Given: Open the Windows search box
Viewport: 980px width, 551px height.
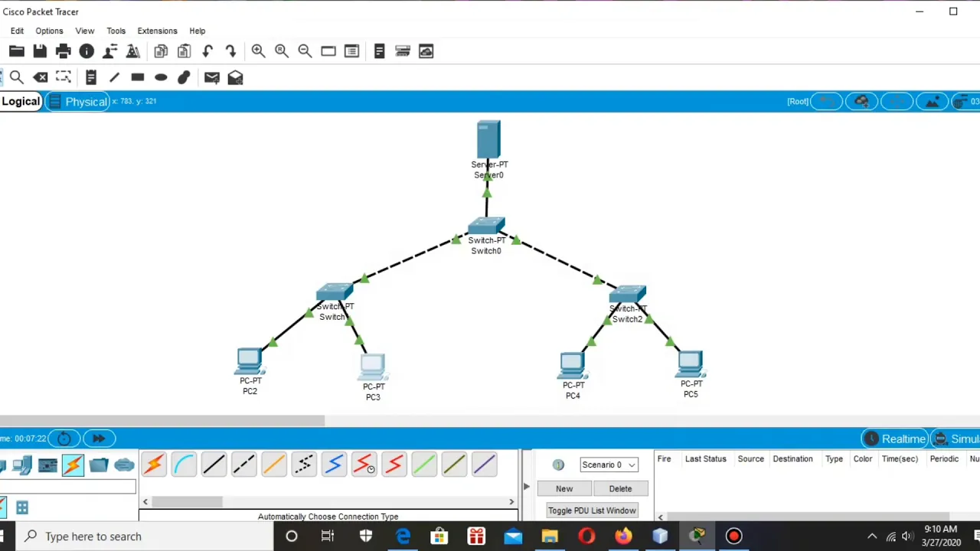Looking at the screenshot, I should 145,536.
